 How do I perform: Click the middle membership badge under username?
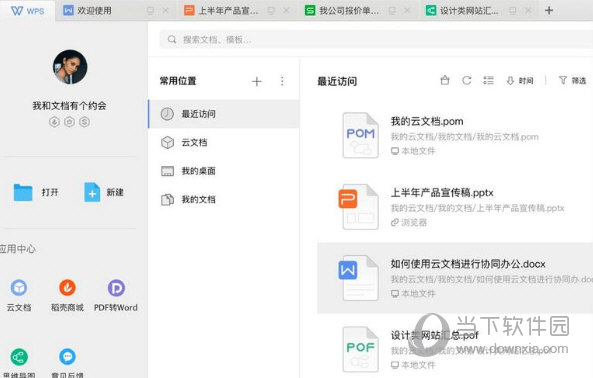coord(69,122)
